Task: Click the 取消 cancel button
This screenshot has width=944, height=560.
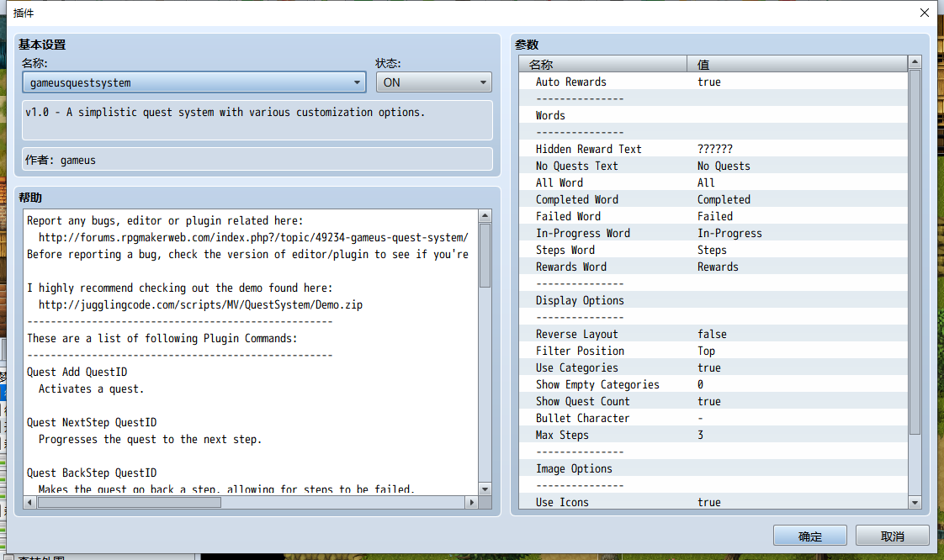Action: [x=892, y=536]
